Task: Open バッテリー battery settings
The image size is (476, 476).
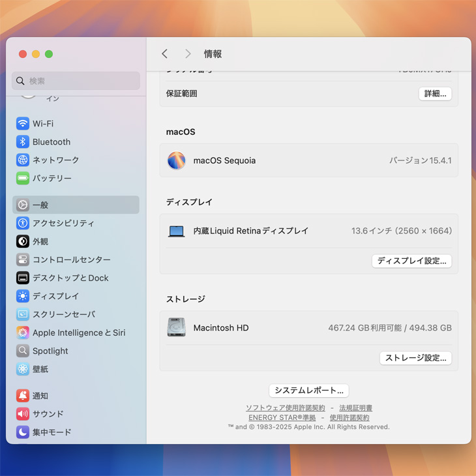Action: click(52, 178)
